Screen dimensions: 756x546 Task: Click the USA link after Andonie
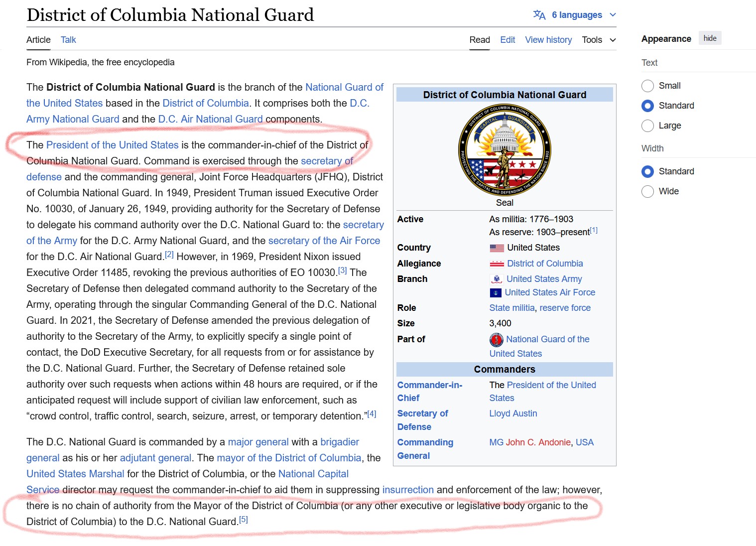(585, 442)
